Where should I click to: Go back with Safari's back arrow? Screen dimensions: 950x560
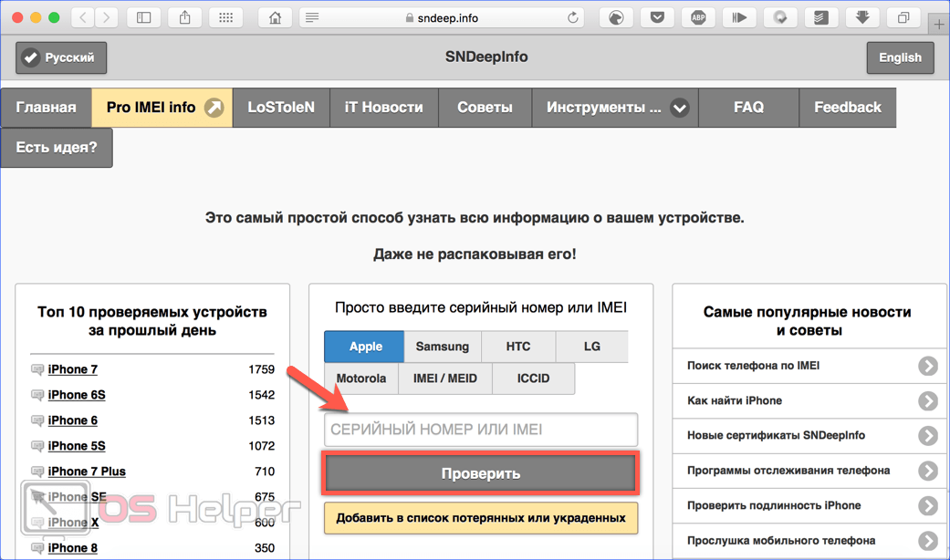tap(83, 17)
